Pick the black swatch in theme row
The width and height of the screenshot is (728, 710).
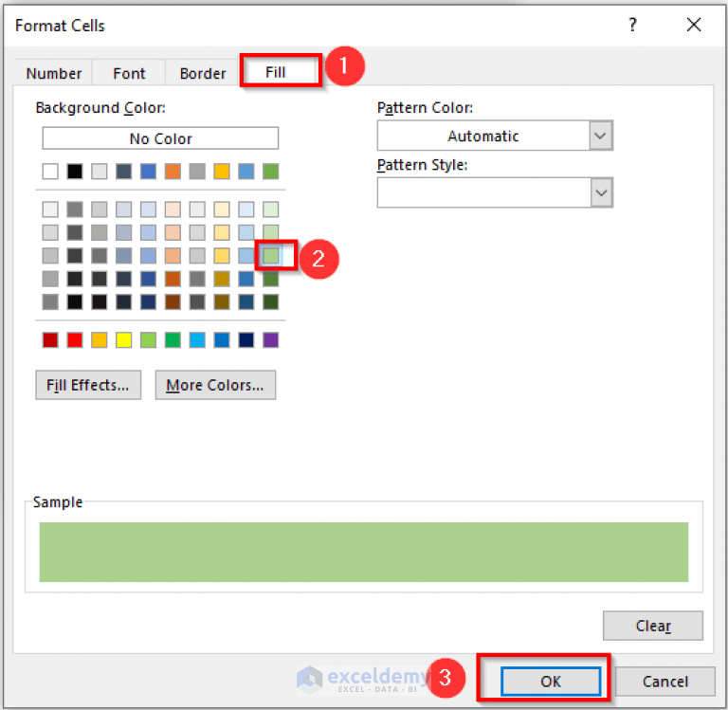[75, 172]
